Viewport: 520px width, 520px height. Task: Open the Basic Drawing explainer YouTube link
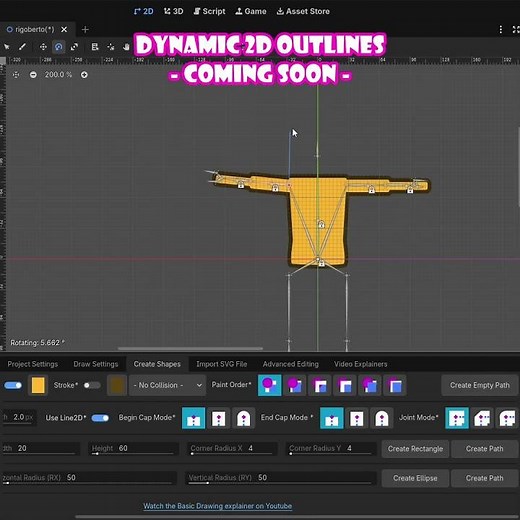click(218, 506)
